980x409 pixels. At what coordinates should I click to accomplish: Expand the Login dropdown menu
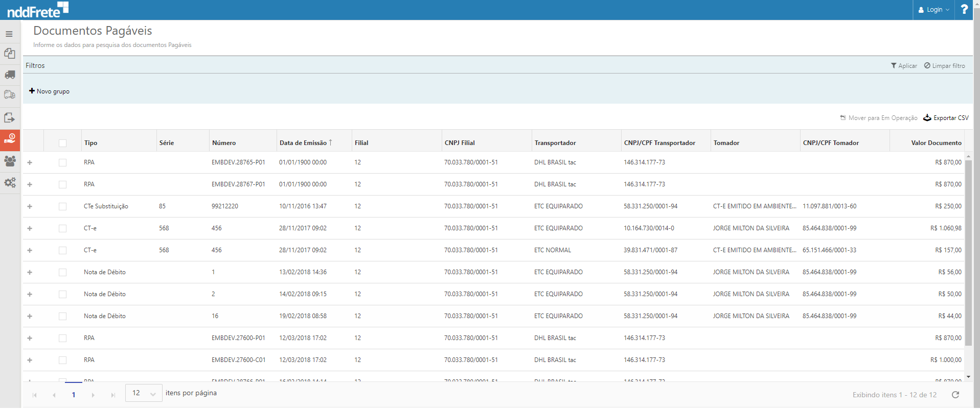[x=933, y=10]
